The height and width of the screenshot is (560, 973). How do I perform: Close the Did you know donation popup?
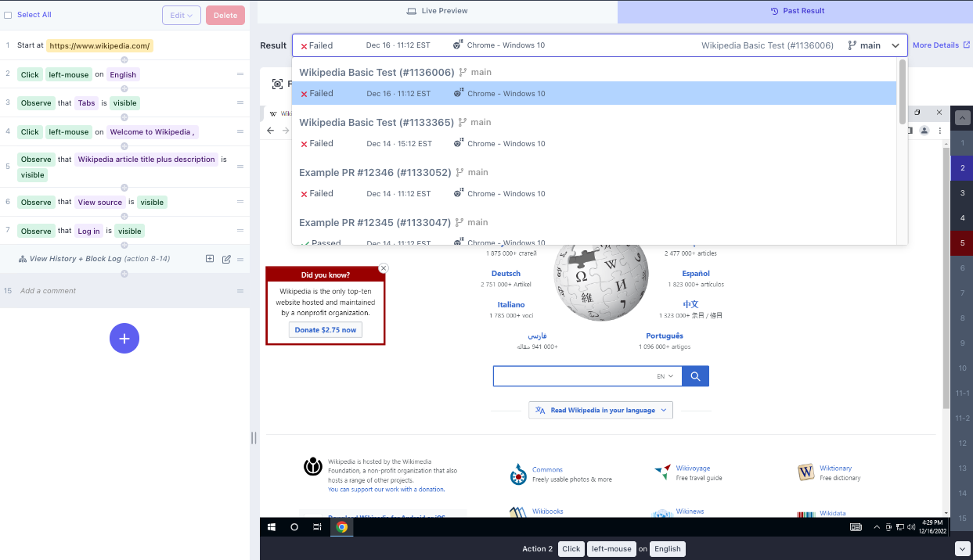pyautogui.click(x=383, y=268)
